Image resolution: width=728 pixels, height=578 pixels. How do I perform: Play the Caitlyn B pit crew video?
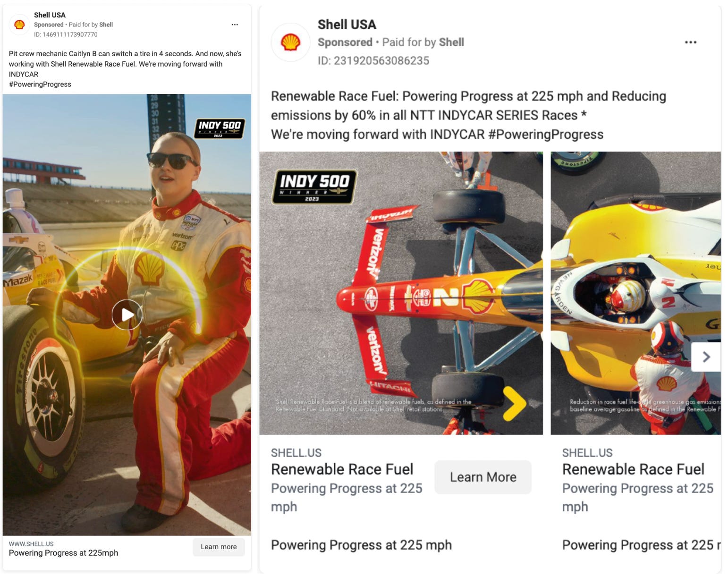coord(127,314)
